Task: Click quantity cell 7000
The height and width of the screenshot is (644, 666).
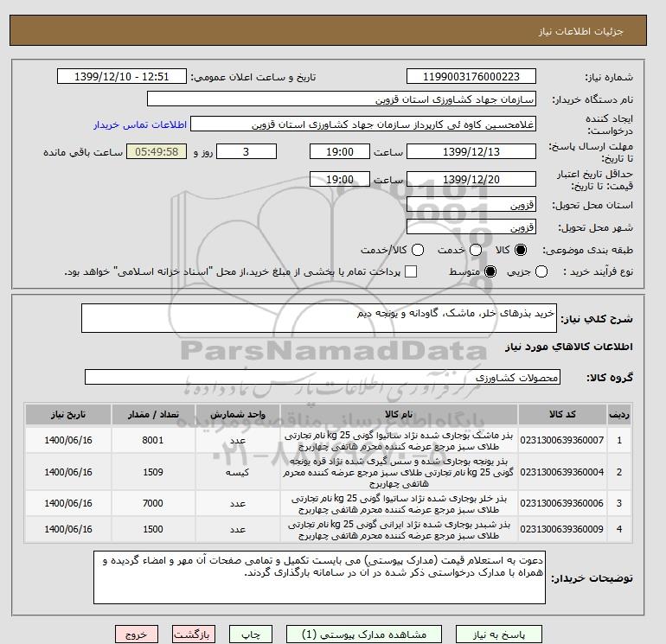Action: 153,503
